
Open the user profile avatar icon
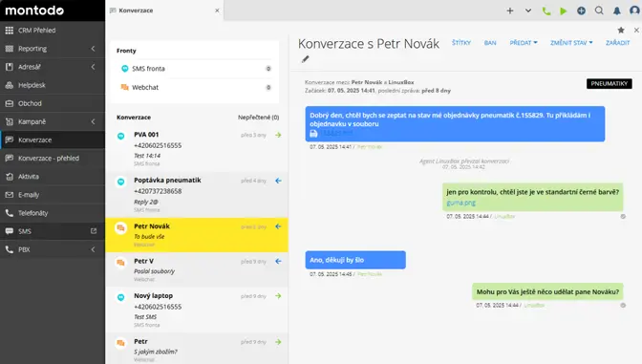pos(634,11)
